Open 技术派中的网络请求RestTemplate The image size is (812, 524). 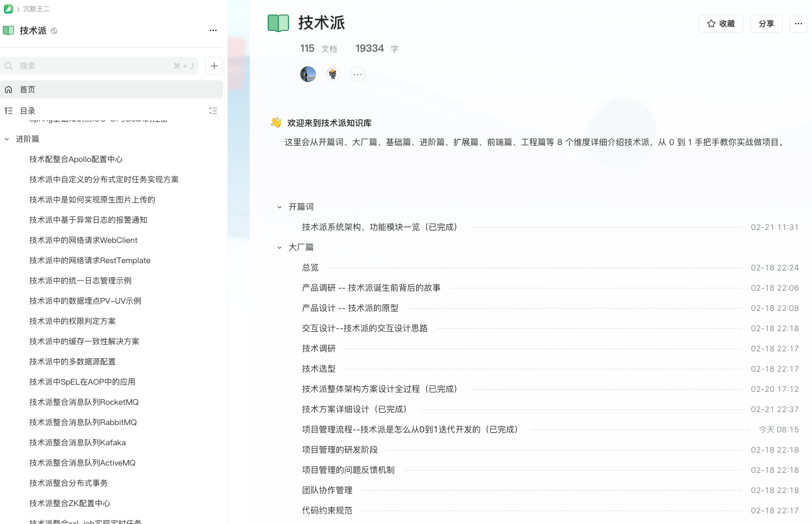point(90,260)
